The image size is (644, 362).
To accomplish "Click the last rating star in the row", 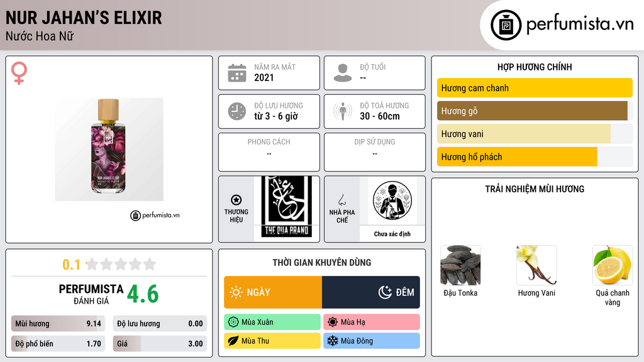I will 150,264.
